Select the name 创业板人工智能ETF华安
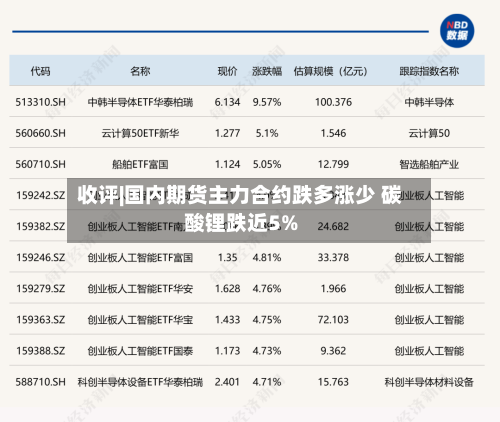 tap(140, 289)
